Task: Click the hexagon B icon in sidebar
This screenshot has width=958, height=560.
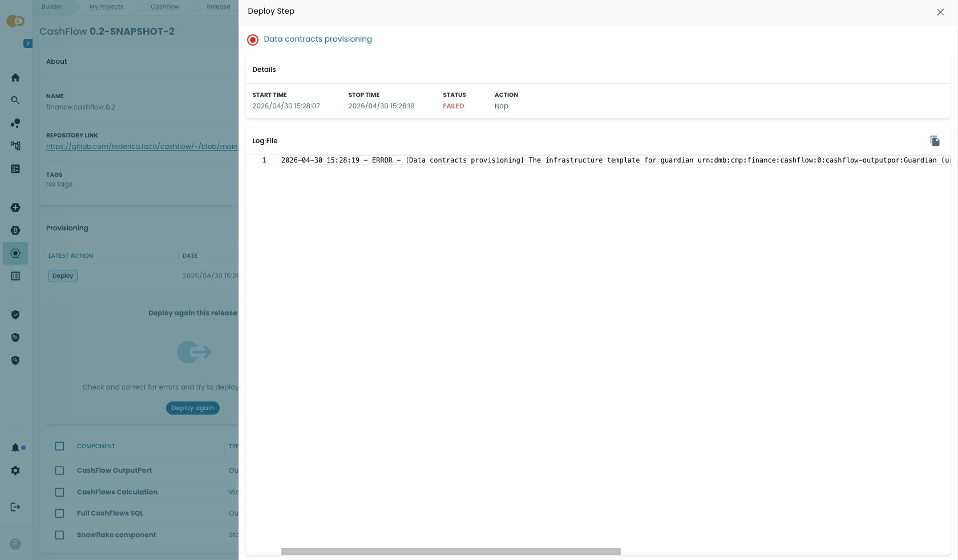Action: (x=15, y=230)
